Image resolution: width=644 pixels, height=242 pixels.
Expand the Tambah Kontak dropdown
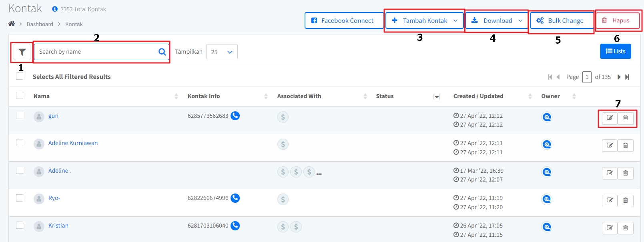pyautogui.click(x=455, y=20)
